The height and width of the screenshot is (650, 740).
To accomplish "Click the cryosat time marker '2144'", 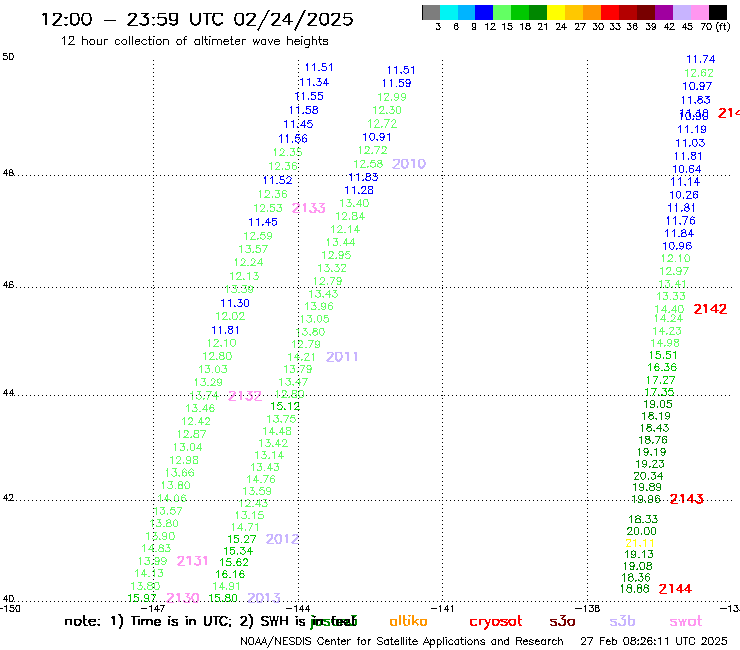I will point(675,589).
